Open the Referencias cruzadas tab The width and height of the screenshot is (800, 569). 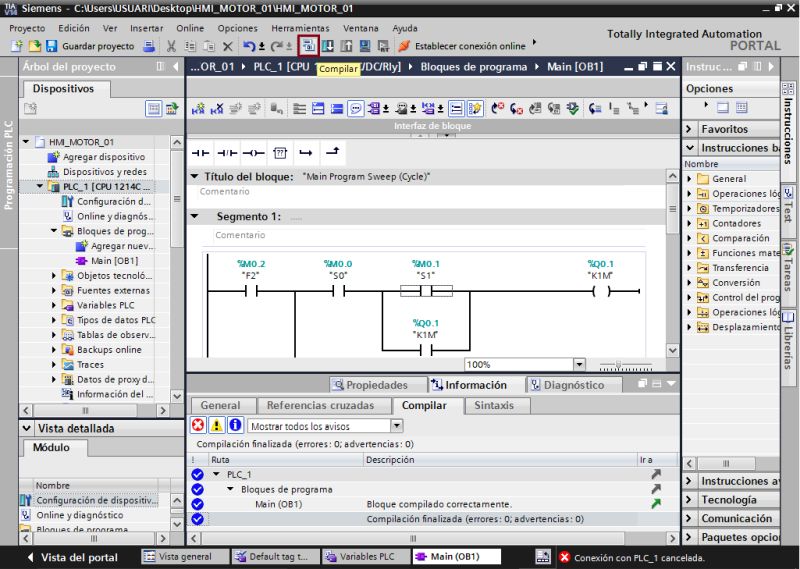(x=320, y=405)
